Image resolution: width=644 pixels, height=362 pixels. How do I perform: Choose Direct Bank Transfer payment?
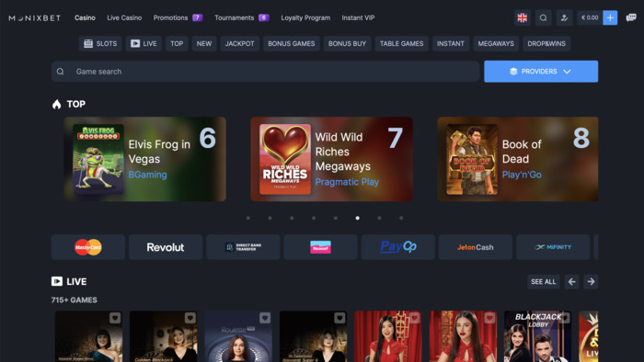[243, 247]
